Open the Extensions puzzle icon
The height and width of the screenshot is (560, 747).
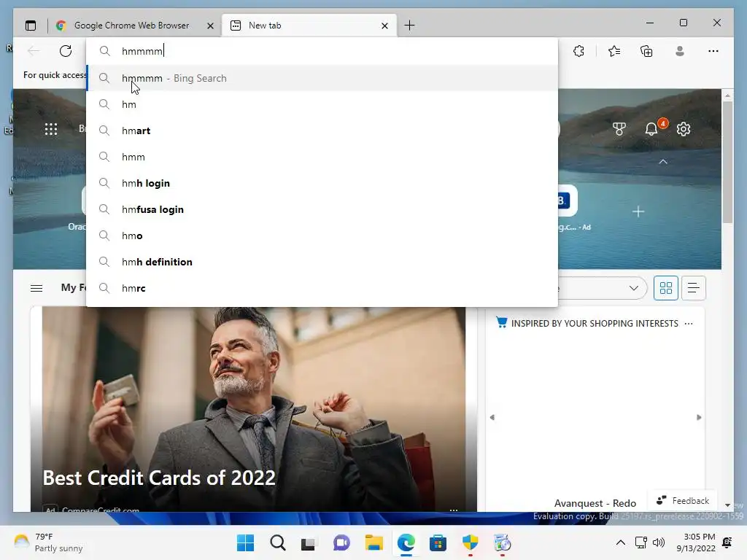[578, 51]
